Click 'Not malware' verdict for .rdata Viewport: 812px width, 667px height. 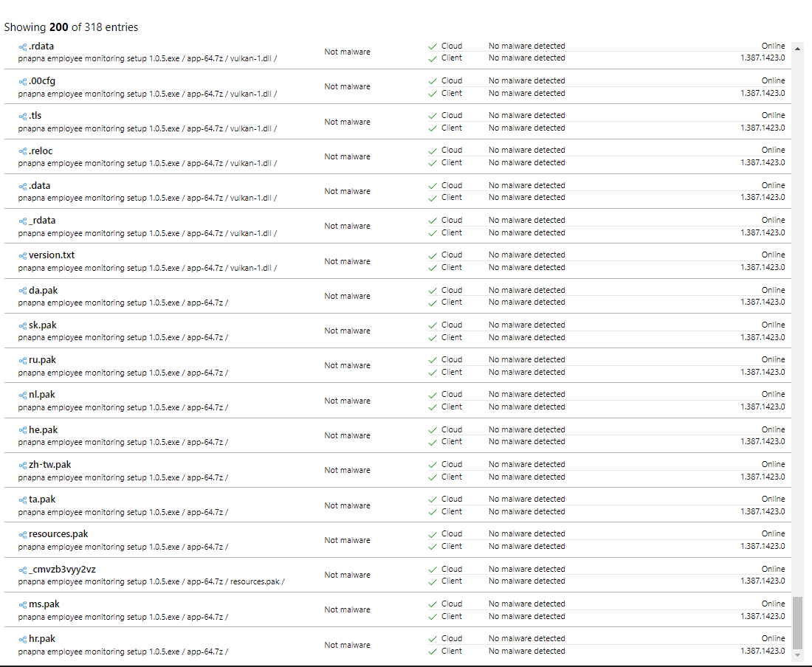348,52
